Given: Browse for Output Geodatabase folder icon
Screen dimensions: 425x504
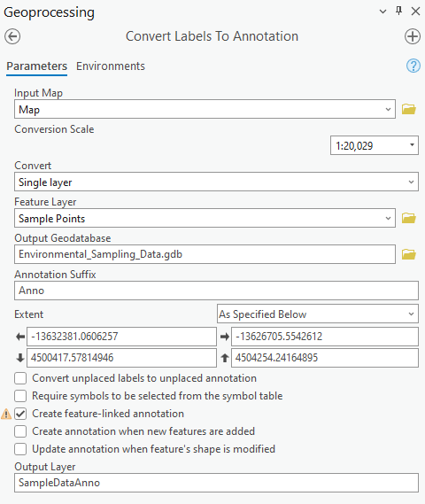Looking at the screenshot, I should (x=408, y=254).
